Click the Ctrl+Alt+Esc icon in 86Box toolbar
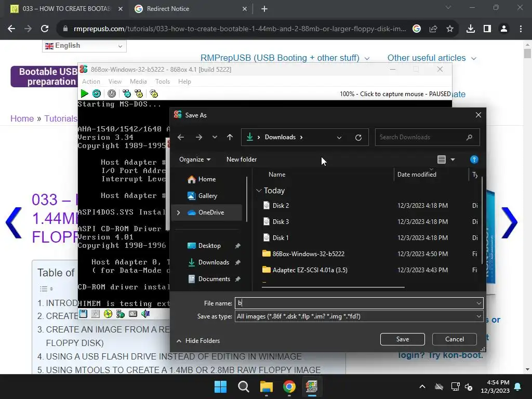This screenshot has height=399, width=532. 139,94
